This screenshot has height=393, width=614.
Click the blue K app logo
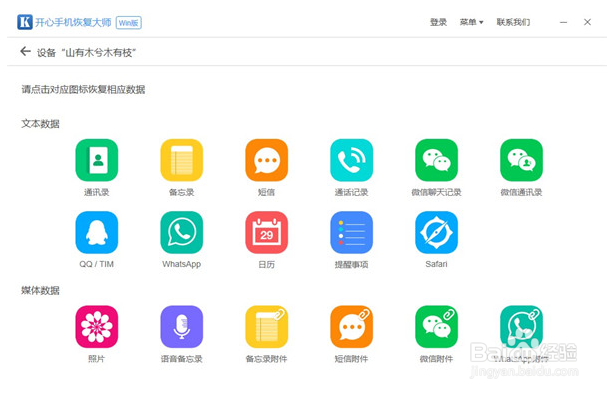coord(25,22)
